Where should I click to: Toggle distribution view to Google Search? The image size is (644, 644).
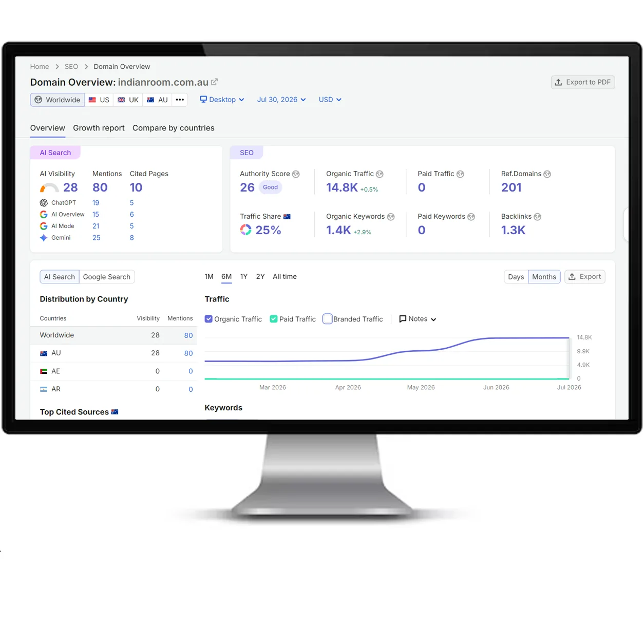(107, 277)
